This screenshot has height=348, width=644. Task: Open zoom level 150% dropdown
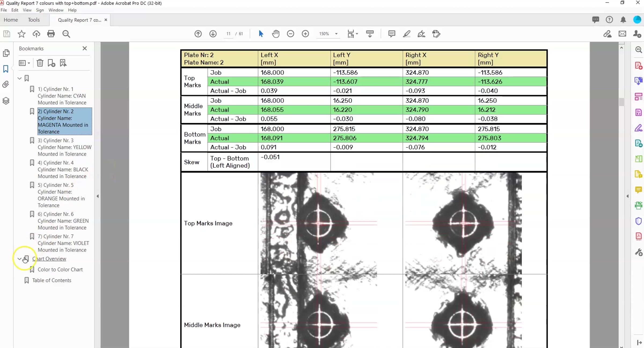click(x=336, y=34)
